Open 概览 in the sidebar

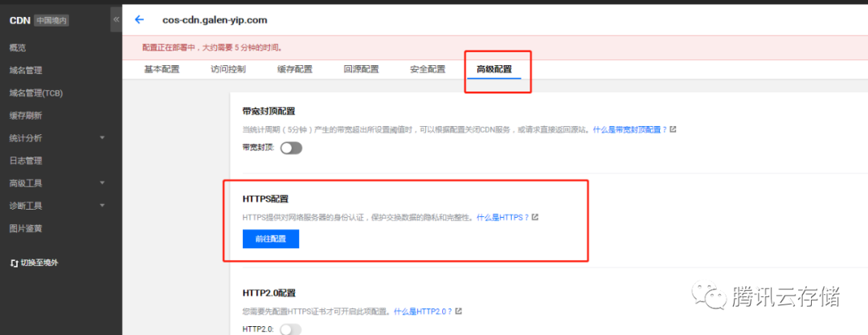(18, 47)
